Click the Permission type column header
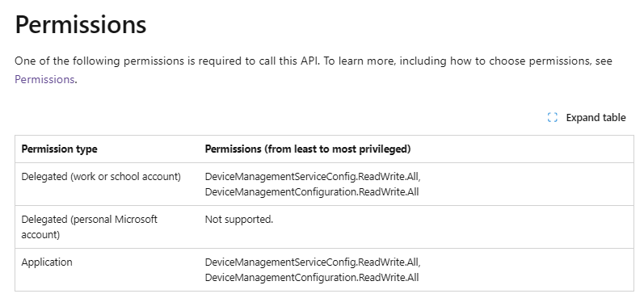The height and width of the screenshot is (298, 644). click(59, 149)
